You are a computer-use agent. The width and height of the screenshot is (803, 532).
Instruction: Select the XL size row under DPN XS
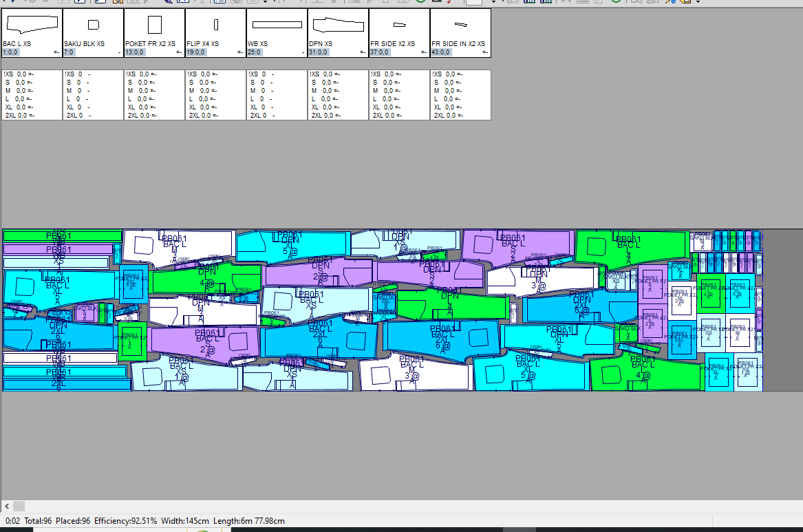tap(325, 107)
